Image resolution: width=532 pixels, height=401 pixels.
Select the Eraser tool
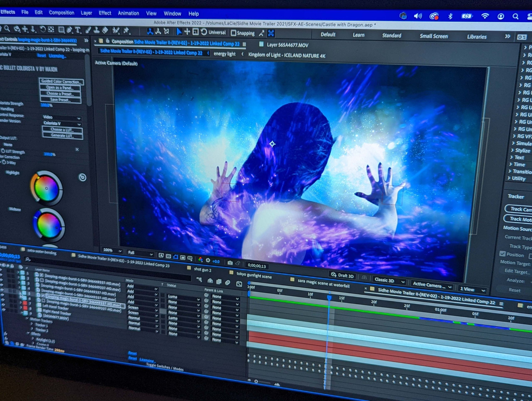[105, 31]
